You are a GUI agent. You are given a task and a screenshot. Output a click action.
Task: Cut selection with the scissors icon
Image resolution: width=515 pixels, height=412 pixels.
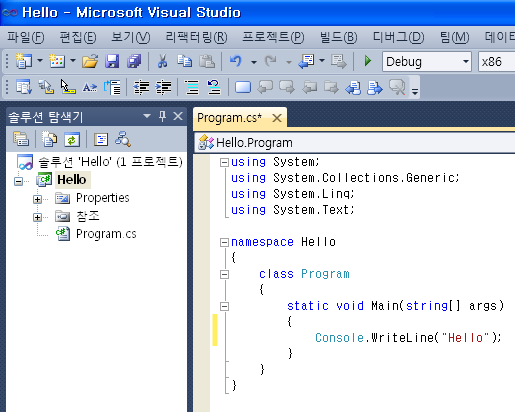tap(162, 61)
